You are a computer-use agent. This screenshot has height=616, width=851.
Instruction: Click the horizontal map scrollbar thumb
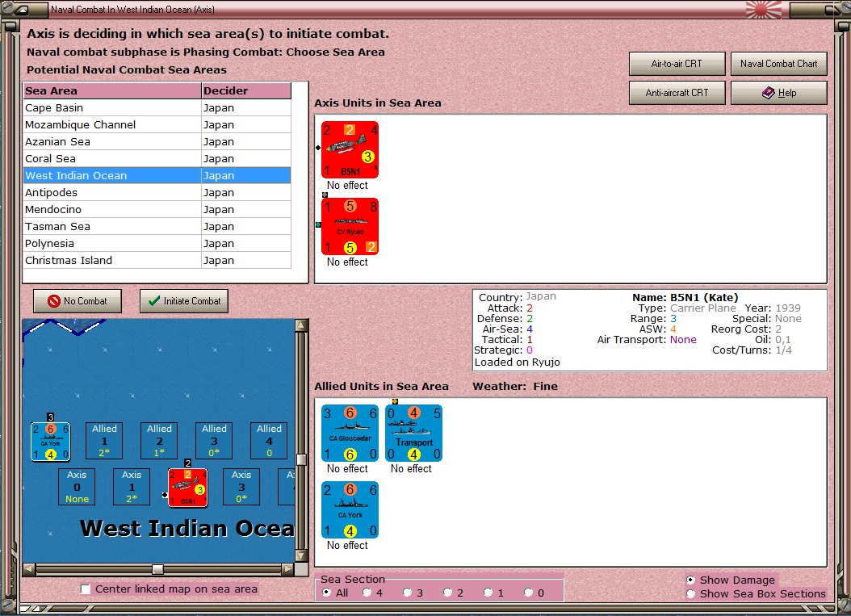[x=157, y=569]
